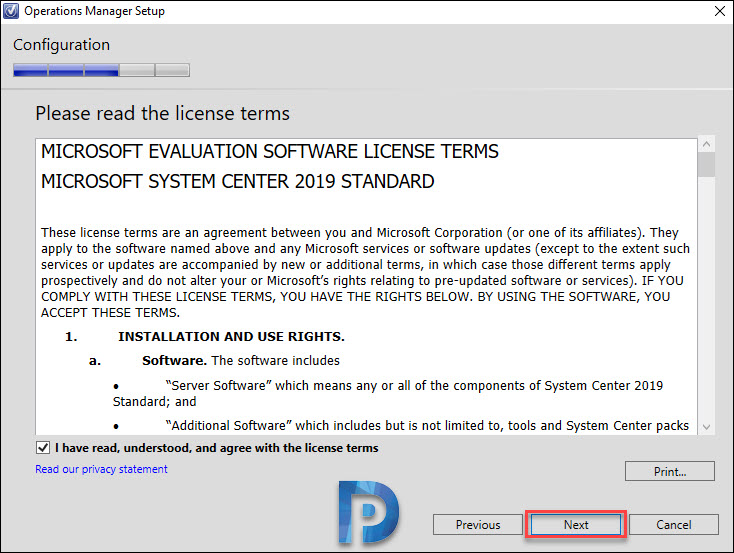734x553 pixels.
Task: Click the 'Please read the license terms' heading
Action: pos(162,114)
